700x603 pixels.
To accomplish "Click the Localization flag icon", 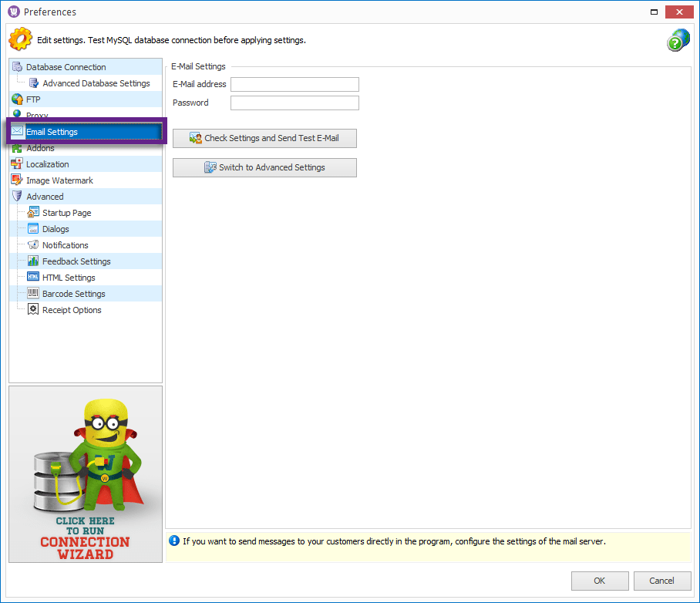I will (x=17, y=164).
